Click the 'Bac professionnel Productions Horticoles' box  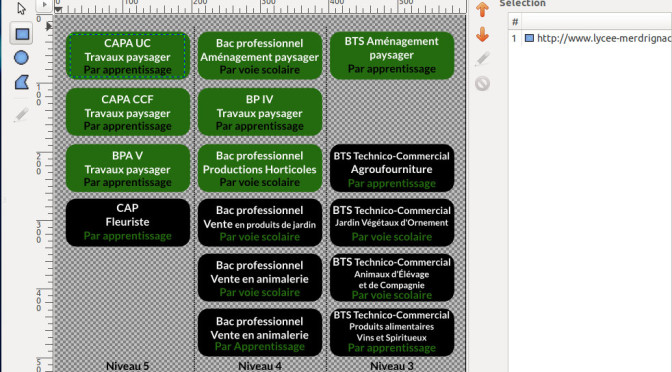pos(260,168)
